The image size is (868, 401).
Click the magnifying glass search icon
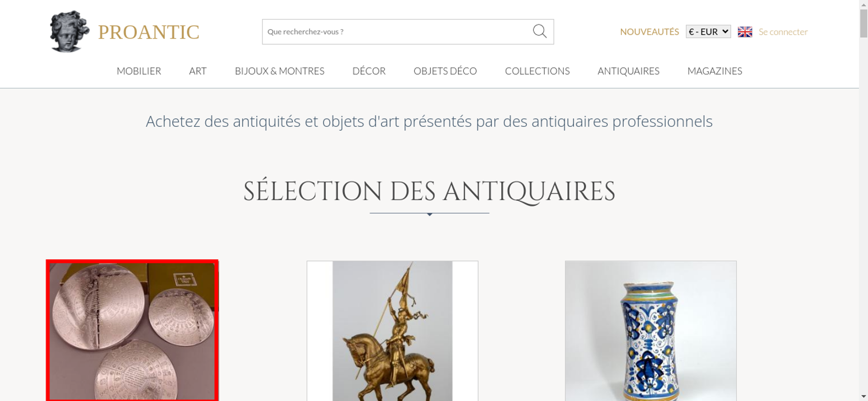tap(539, 31)
